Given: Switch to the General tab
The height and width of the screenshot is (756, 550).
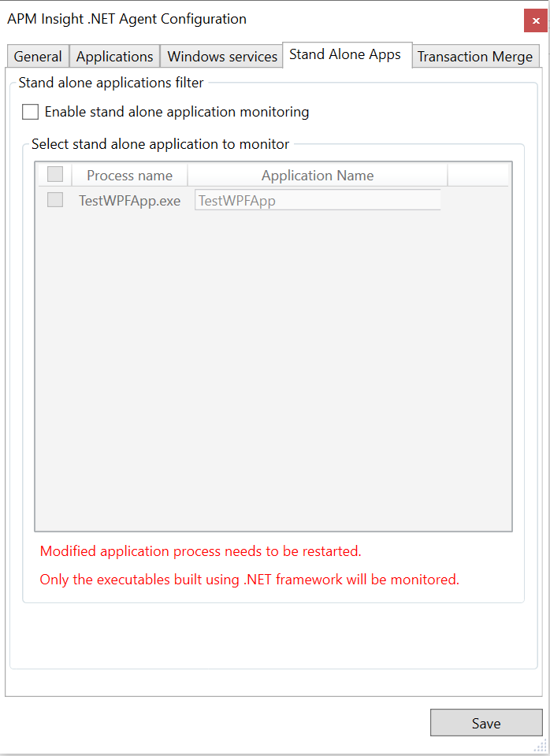Looking at the screenshot, I should [x=37, y=56].
